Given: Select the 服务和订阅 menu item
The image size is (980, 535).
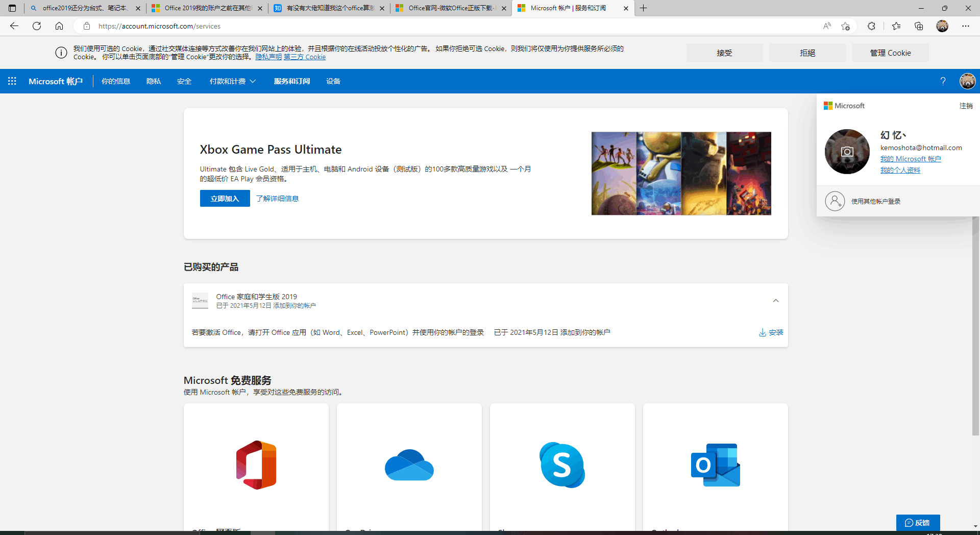Looking at the screenshot, I should click(x=292, y=81).
